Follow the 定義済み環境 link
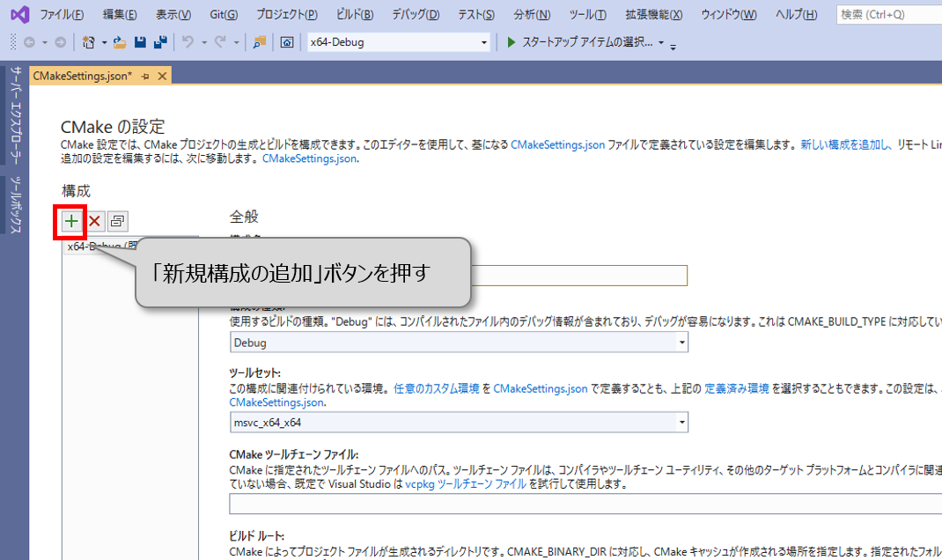942x560 pixels. coord(737,389)
